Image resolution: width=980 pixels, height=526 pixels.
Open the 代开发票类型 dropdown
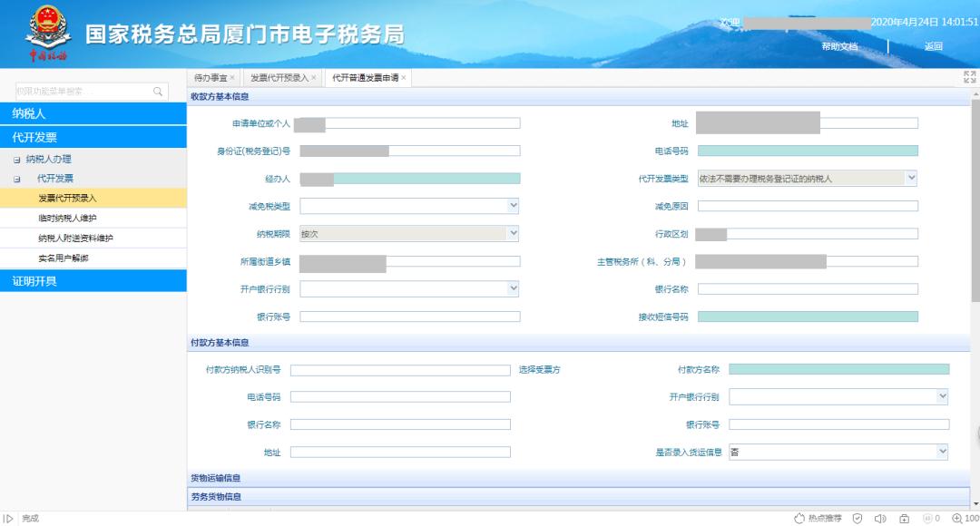tap(912, 179)
